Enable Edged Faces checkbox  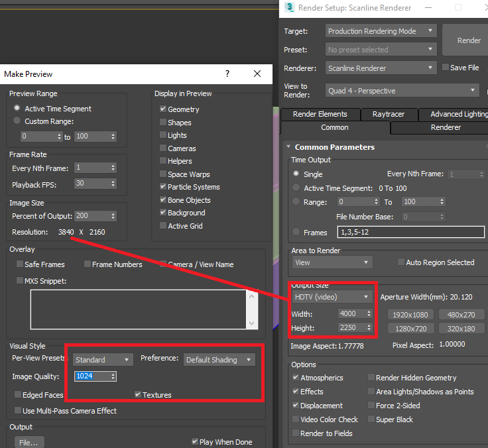point(18,394)
